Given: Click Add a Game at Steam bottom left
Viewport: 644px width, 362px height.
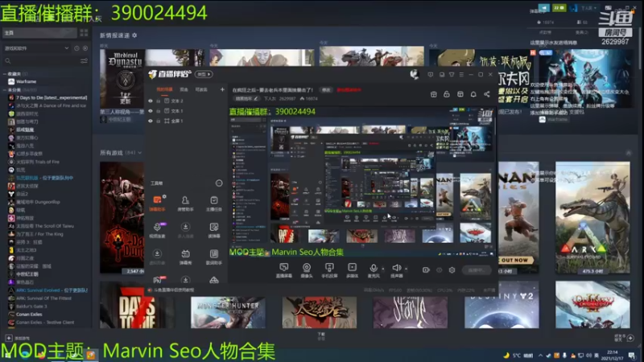Looking at the screenshot, I should [18, 338].
